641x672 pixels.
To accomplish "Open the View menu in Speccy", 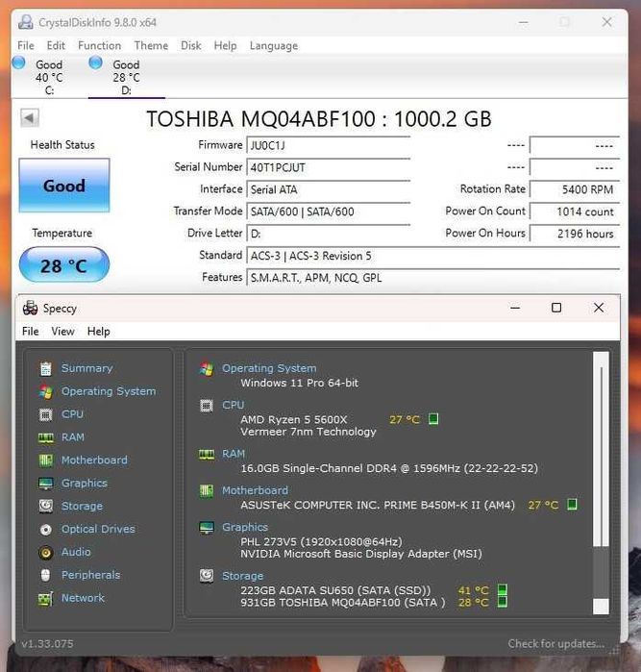I will [x=63, y=332].
